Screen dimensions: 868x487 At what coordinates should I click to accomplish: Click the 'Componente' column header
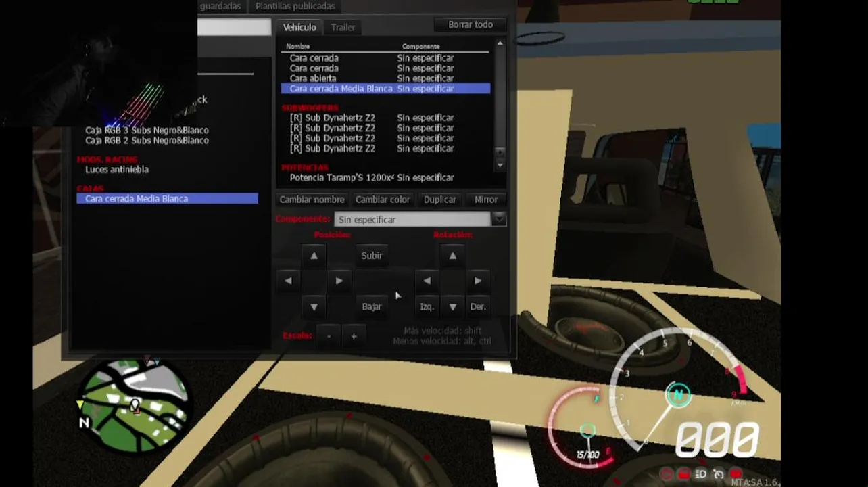[x=420, y=47]
